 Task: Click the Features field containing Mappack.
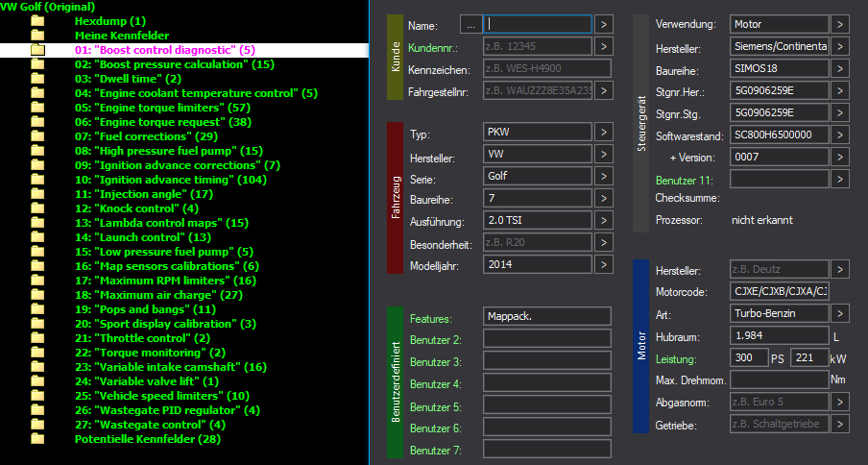click(547, 317)
